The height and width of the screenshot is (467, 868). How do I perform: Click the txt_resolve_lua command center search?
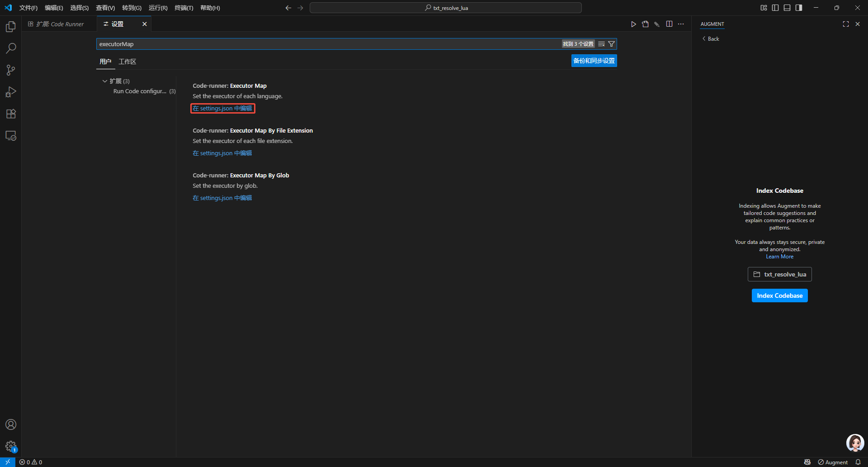pos(446,8)
